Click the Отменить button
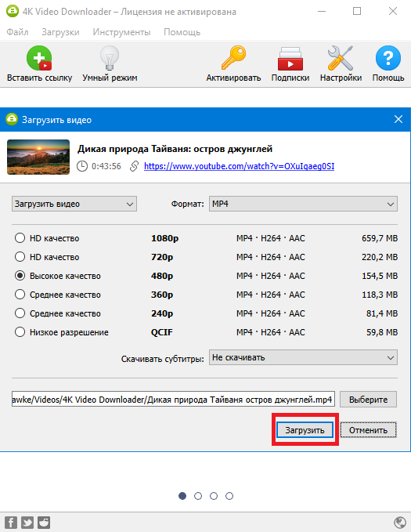This screenshot has width=411, height=532. (368, 430)
